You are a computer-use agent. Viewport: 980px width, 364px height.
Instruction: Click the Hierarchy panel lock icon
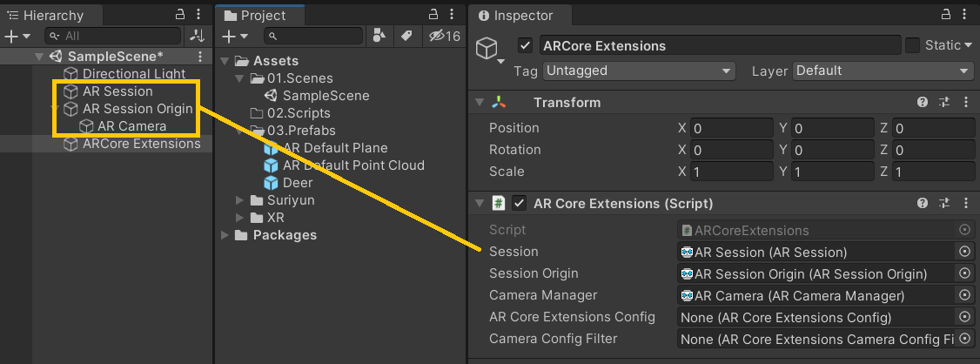tap(181, 15)
